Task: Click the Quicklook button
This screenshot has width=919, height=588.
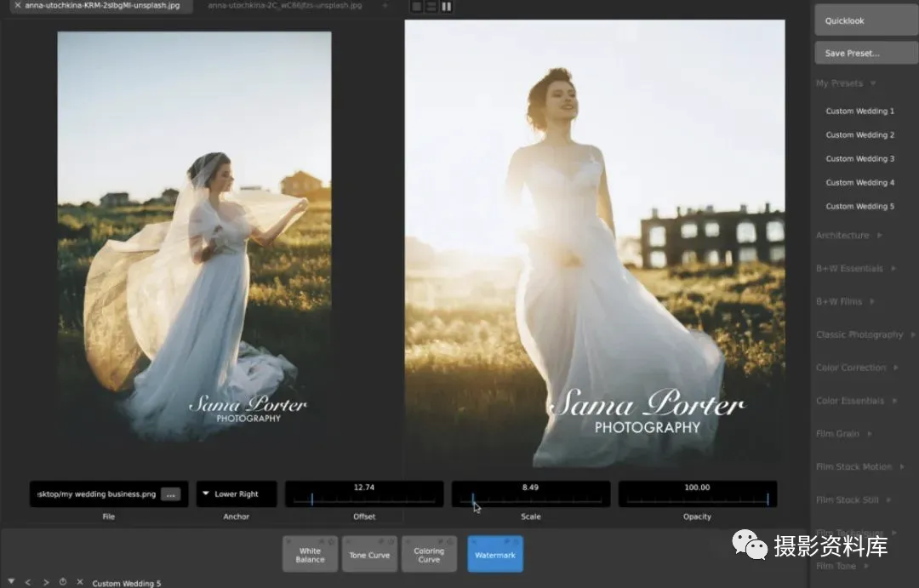Action: [x=866, y=20]
